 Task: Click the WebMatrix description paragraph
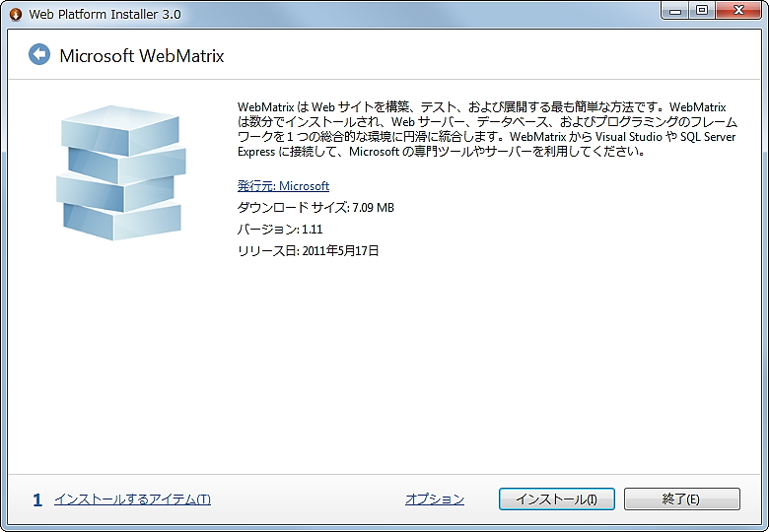[x=487, y=129]
